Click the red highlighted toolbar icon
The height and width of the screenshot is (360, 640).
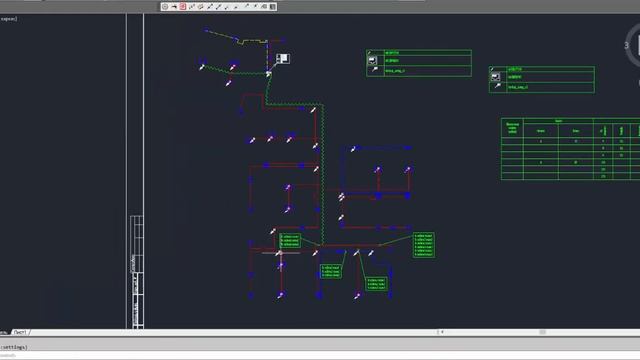pyautogui.click(x=183, y=7)
